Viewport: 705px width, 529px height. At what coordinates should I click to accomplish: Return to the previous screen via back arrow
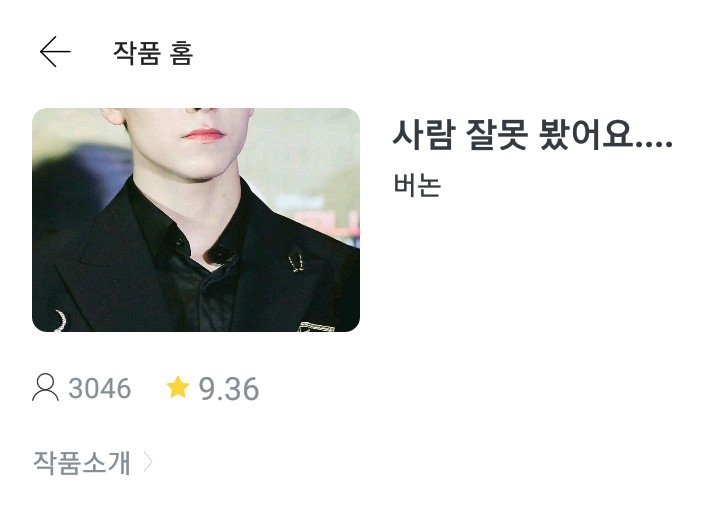[x=55, y=52]
